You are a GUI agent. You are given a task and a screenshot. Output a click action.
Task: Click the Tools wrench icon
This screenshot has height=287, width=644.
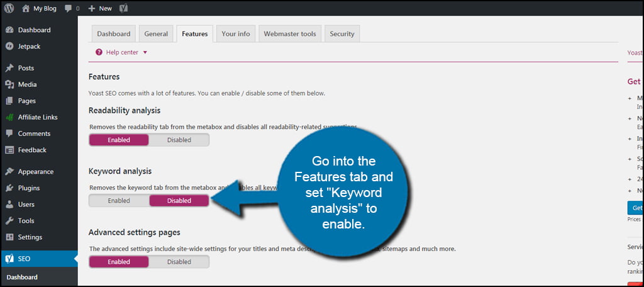click(x=10, y=221)
